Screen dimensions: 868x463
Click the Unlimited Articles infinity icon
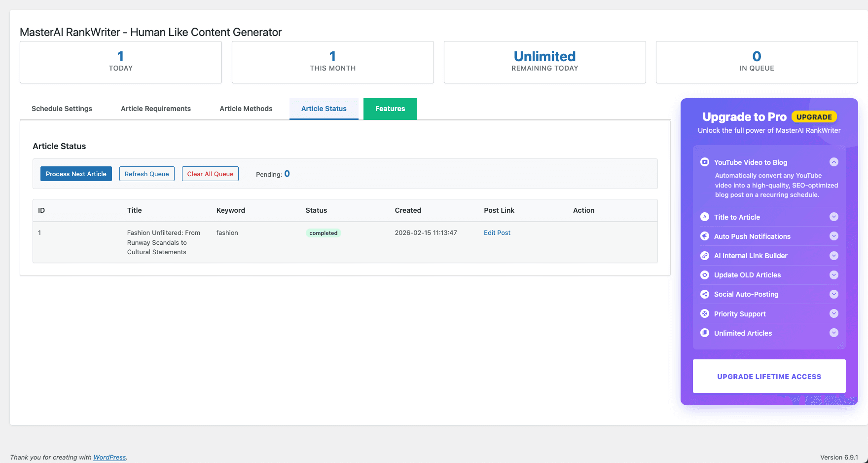click(704, 333)
